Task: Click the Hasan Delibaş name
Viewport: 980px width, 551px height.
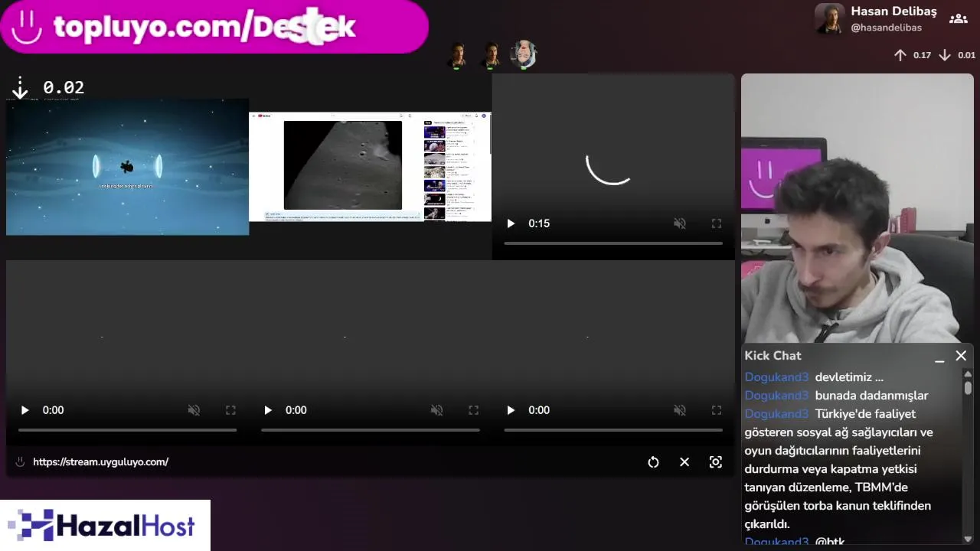Action: pos(893,11)
